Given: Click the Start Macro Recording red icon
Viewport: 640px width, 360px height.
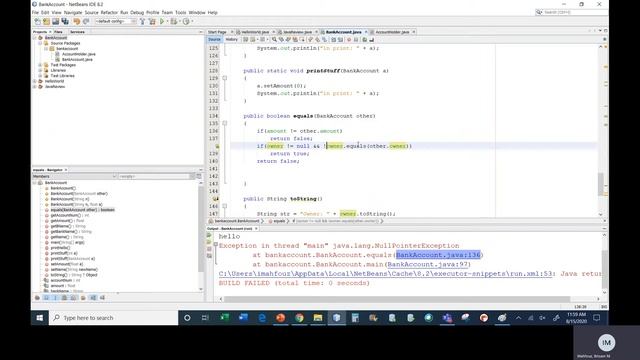Looking at the screenshot, I should (x=349, y=40).
